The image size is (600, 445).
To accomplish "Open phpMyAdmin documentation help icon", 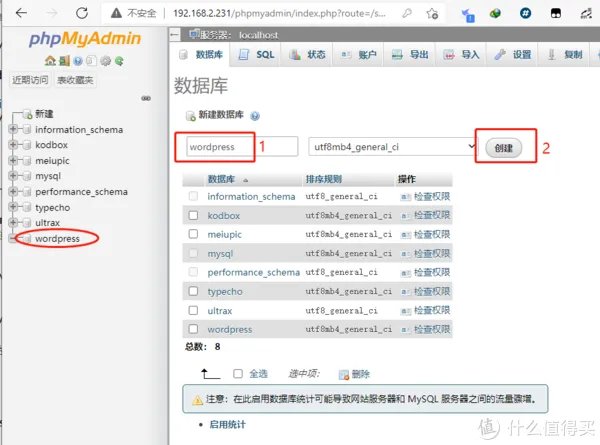I will tap(78, 60).
